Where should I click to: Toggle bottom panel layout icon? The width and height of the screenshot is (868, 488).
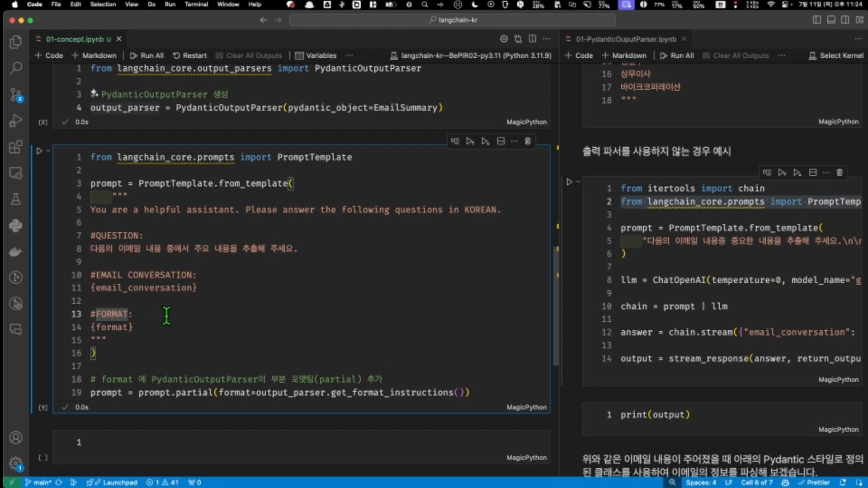point(831,20)
